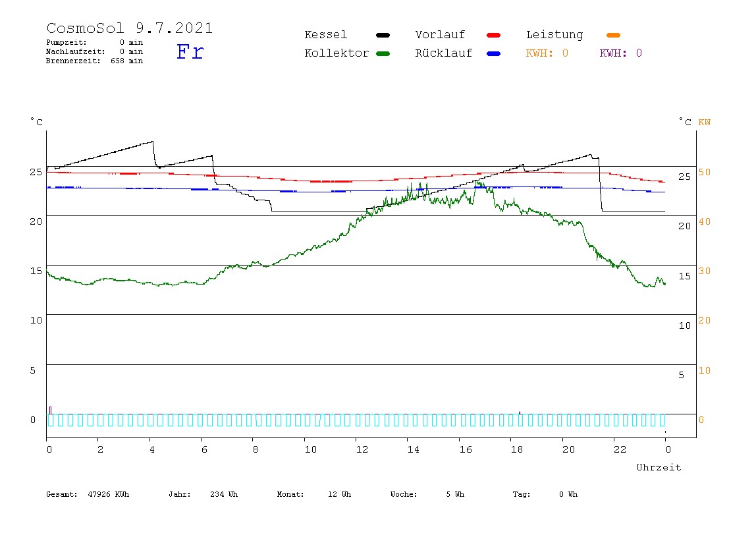Viewport: 756px width, 535px height.
Task: Select the "Nachlaufzeit:" label
Action: click(75, 51)
